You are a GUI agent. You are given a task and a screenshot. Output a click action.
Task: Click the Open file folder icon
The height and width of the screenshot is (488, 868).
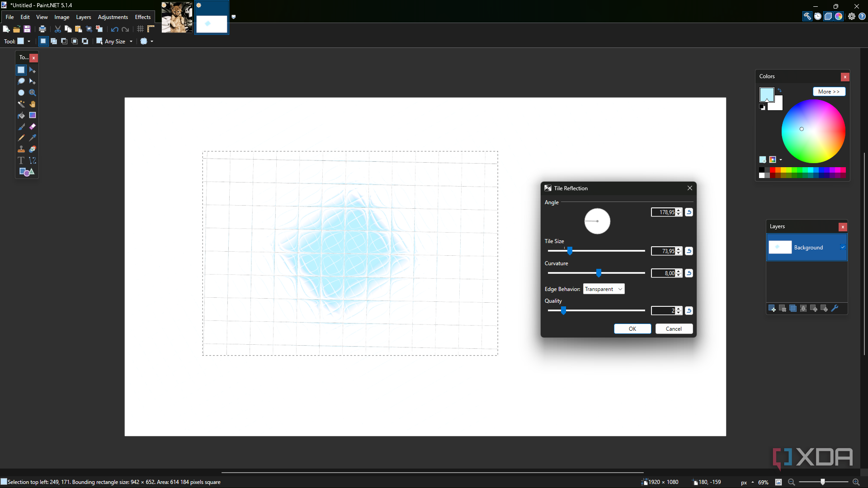pos(17,29)
